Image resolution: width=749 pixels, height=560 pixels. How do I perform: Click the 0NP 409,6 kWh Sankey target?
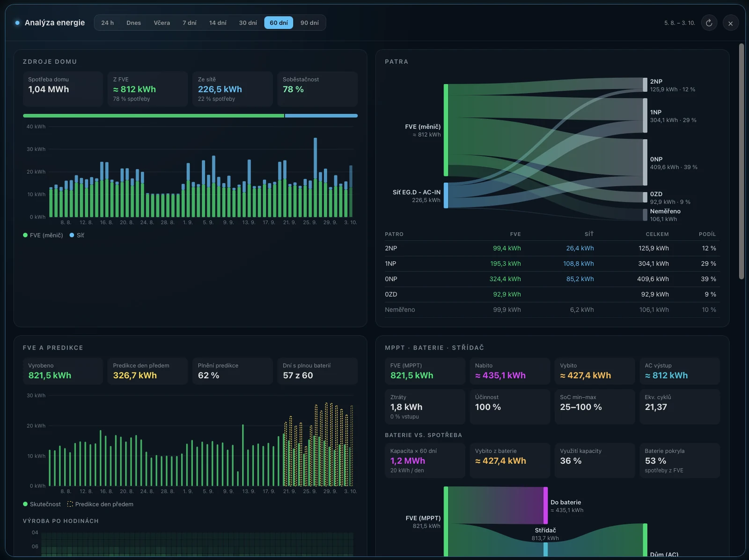[x=645, y=162]
